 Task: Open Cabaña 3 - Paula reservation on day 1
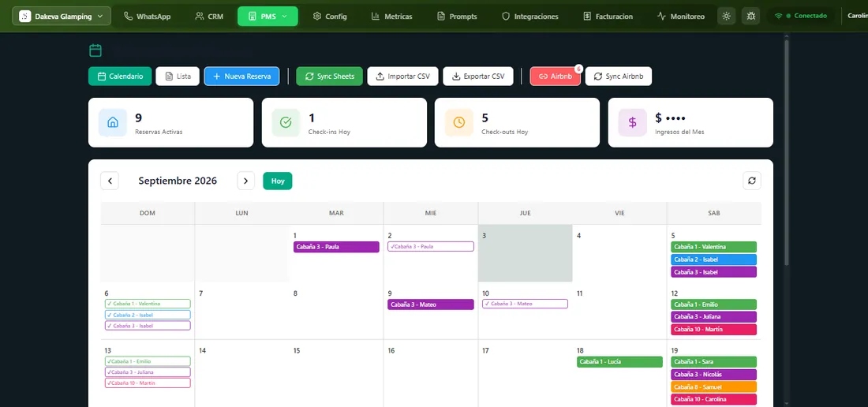click(x=336, y=247)
